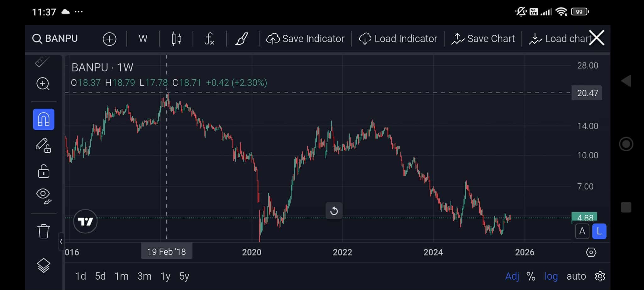Set range to 1d
The height and width of the screenshot is (290, 644).
(80, 276)
